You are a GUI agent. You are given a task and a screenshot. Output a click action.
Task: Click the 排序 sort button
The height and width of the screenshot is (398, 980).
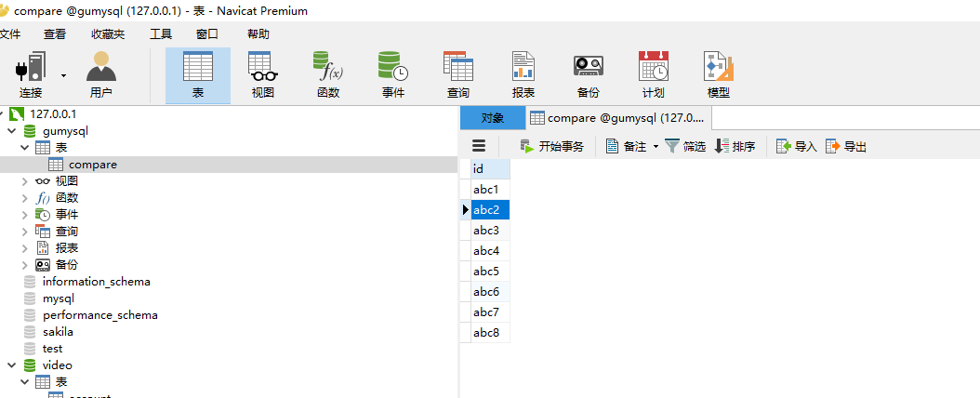735,146
